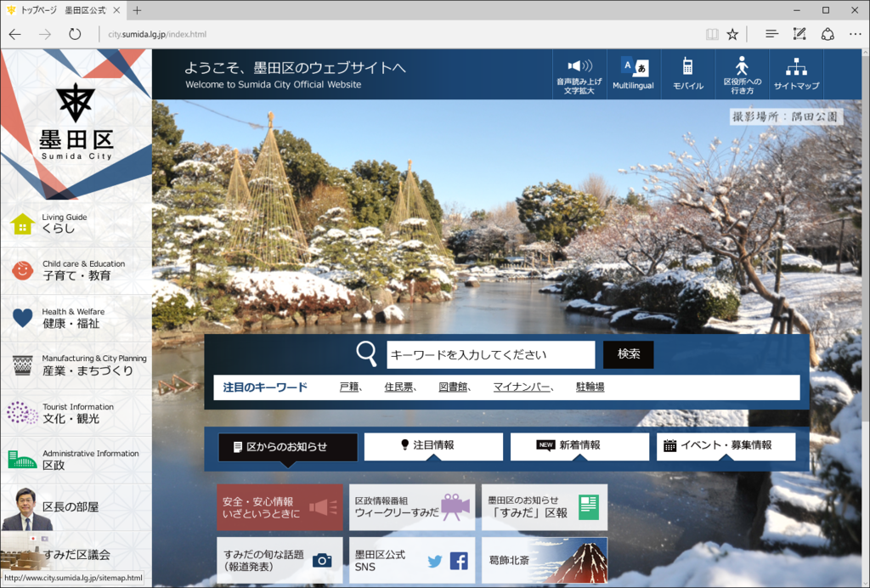Screen dimensions: 870x588
Task: Click the address bar URL
Action: (157, 34)
